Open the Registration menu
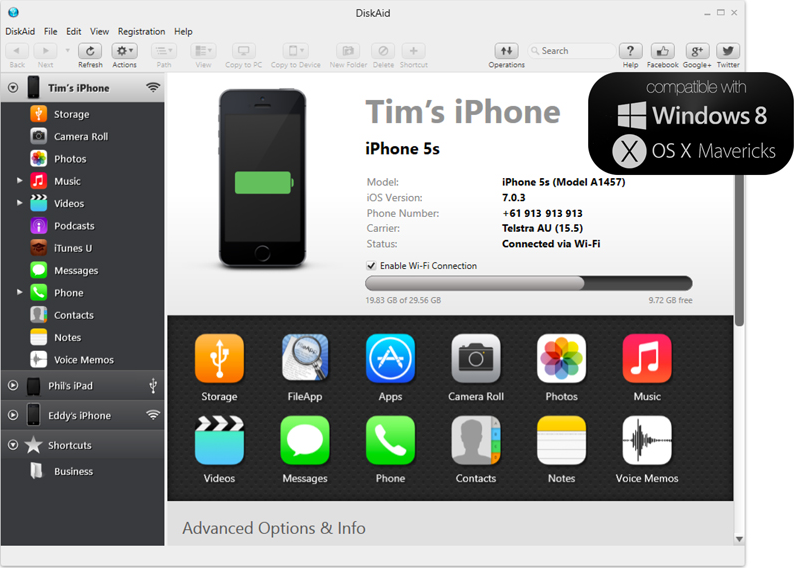The image size is (795, 568). click(x=141, y=32)
